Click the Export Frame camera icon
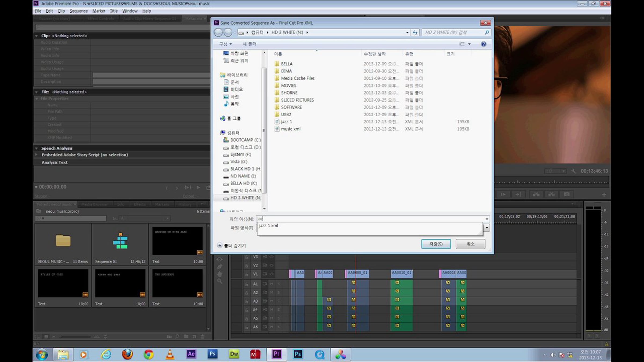The image size is (644, 362). click(x=566, y=194)
